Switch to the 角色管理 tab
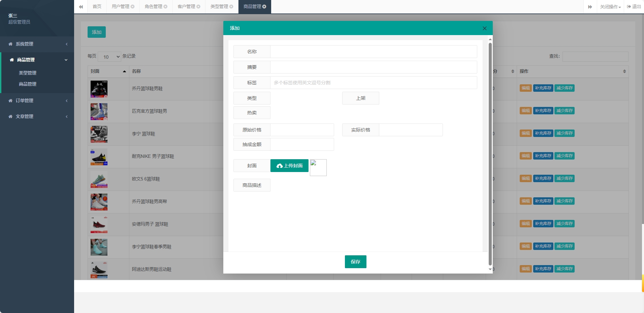 click(154, 7)
